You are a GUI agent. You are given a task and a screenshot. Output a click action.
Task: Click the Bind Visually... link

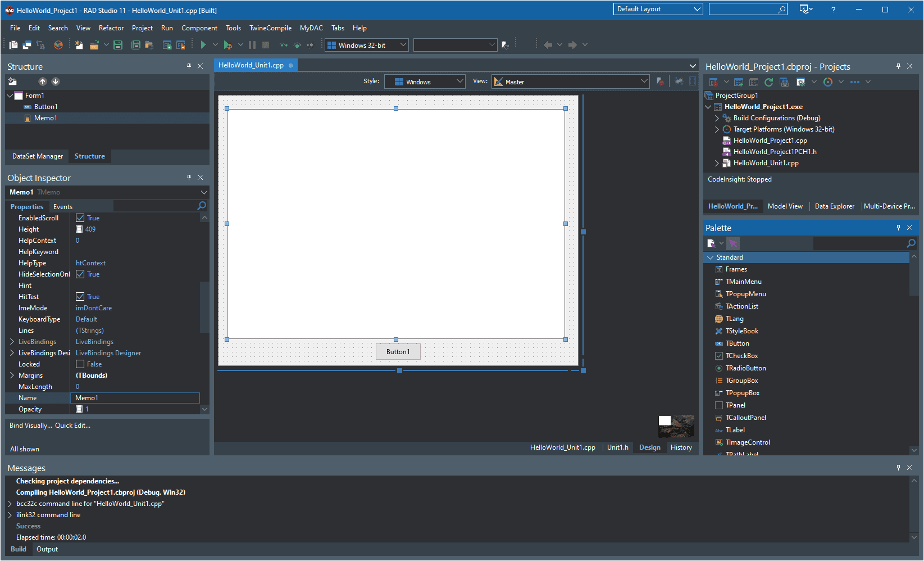31,426
